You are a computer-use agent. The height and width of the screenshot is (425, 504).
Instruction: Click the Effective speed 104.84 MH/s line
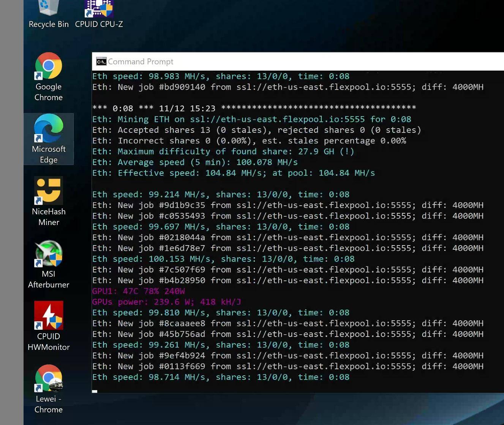click(x=233, y=173)
